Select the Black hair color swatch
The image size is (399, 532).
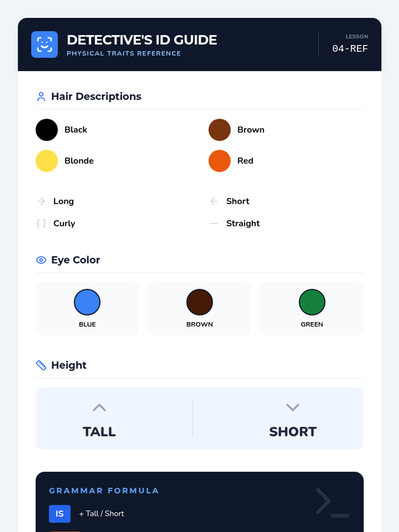tap(47, 130)
